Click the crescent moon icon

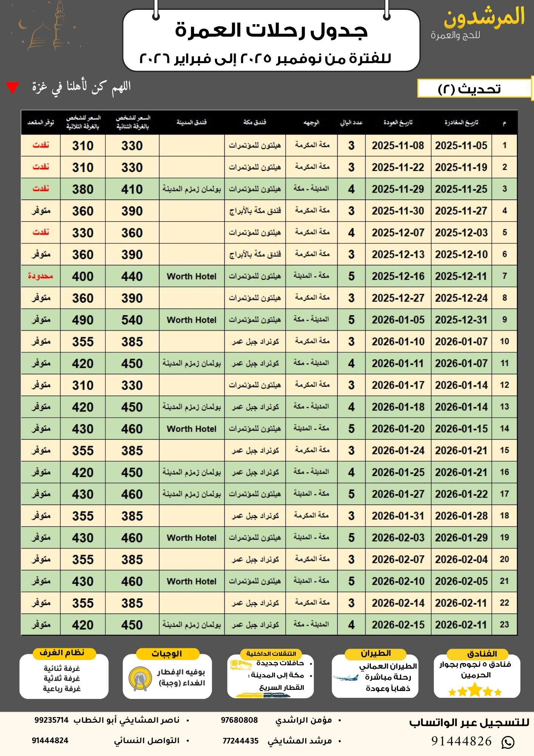[x=23, y=25]
